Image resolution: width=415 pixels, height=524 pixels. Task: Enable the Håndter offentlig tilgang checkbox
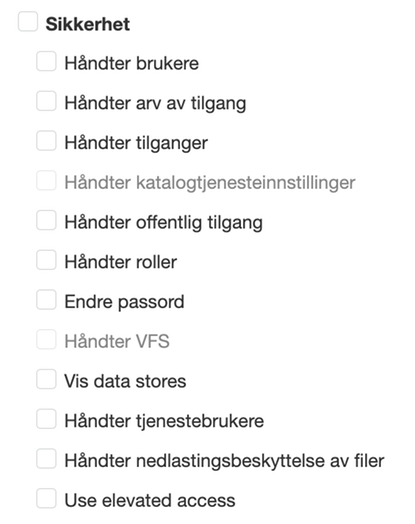46,220
